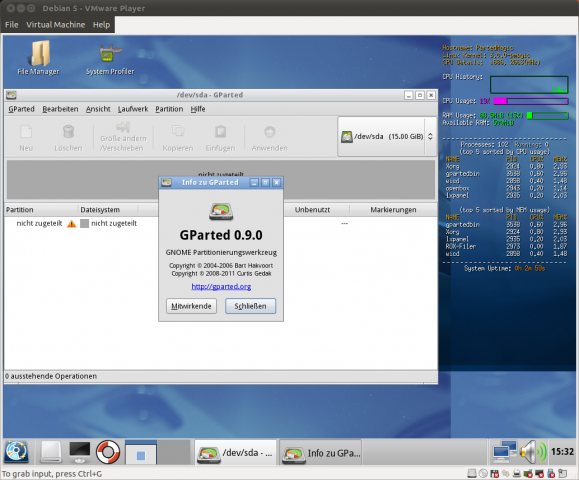Image resolution: width=579 pixels, height=480 pixels.
Task: Click the RAM Usage bar in monitor
Action: [548, 116]
